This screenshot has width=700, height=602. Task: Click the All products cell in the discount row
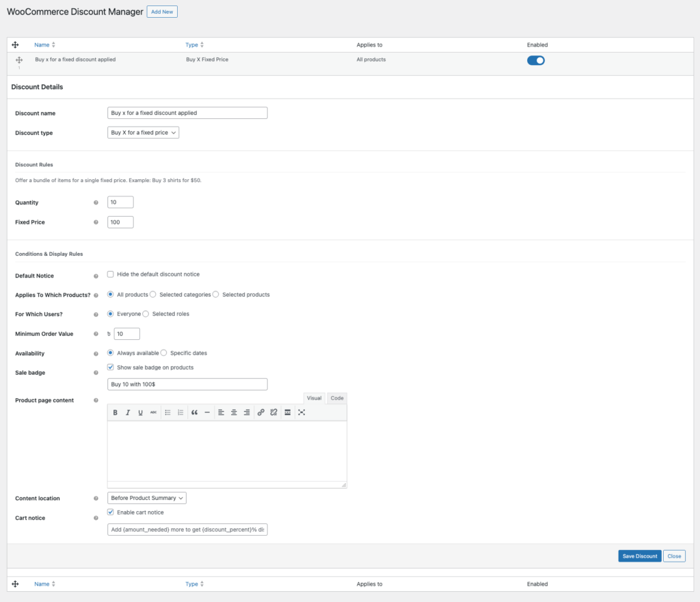(x=371, y=60)
